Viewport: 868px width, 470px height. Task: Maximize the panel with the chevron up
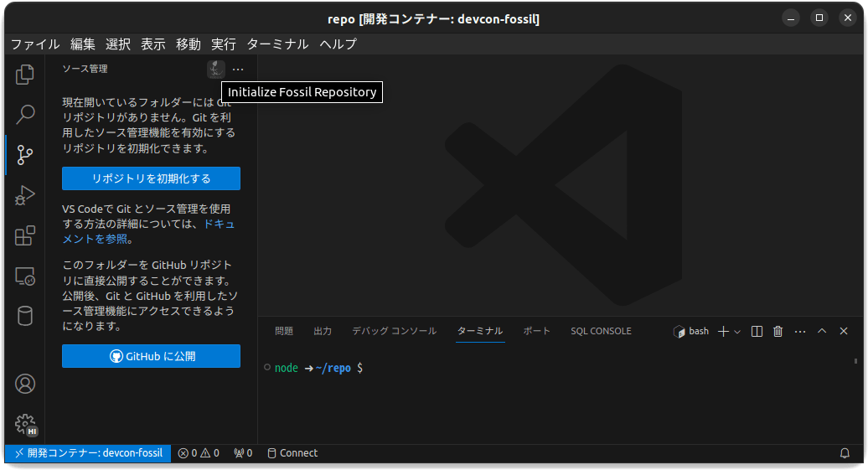tap(822, 331)
